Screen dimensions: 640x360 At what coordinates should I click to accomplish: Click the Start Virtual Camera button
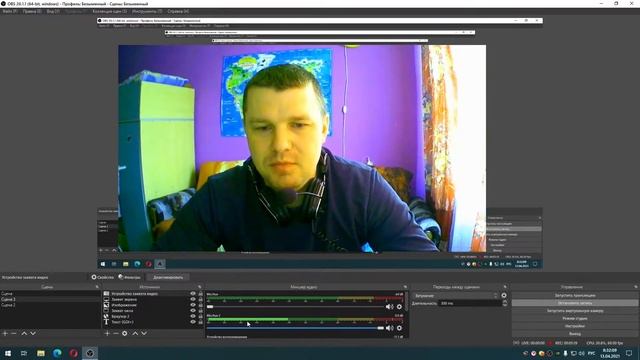(575, 311)
